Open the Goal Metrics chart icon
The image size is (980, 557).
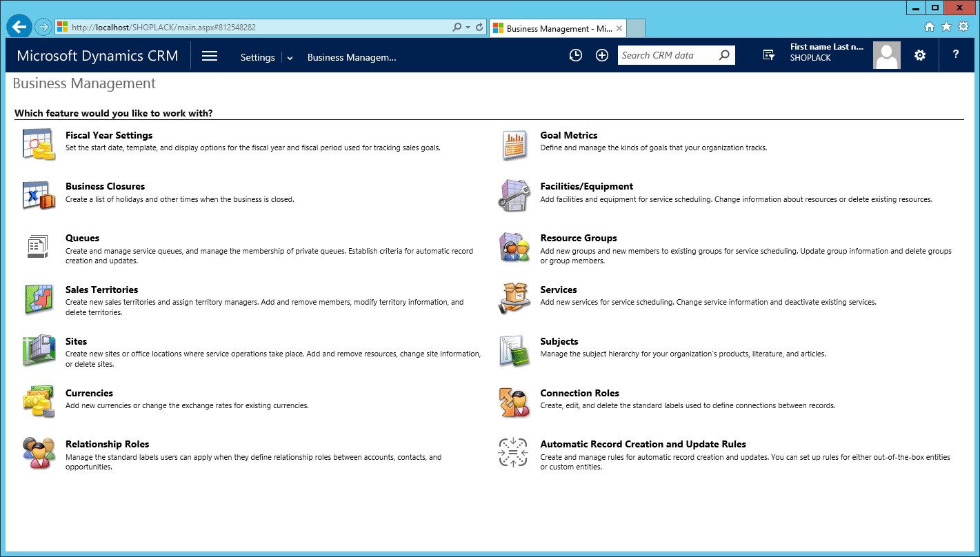click(514, 145)
